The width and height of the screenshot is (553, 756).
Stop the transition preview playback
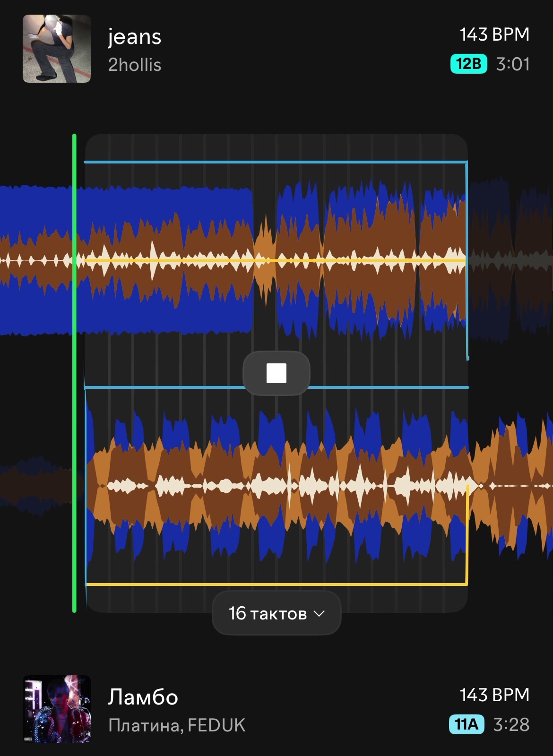pos(276,373)
